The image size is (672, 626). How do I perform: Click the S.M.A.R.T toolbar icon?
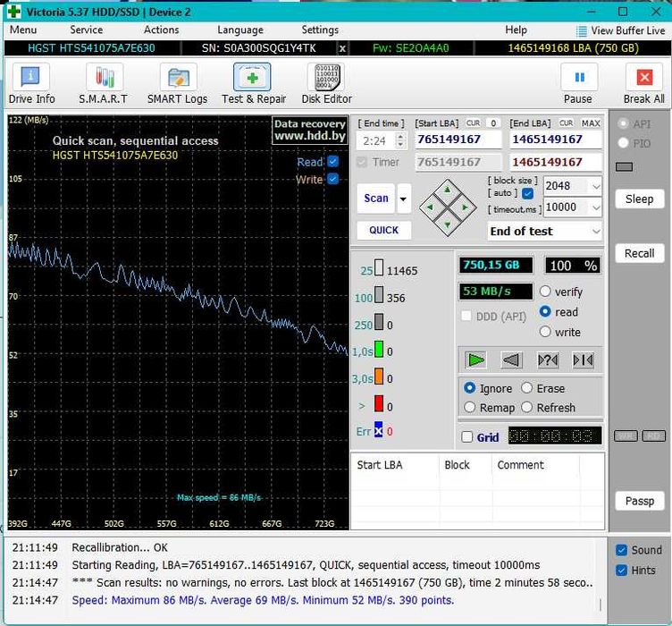[103, 84]
